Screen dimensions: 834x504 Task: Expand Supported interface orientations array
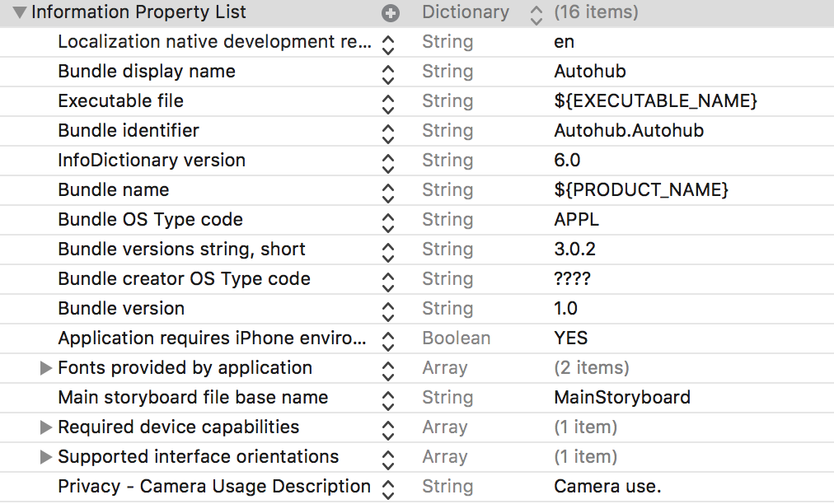pyautogui.click(x=46, y=457)
